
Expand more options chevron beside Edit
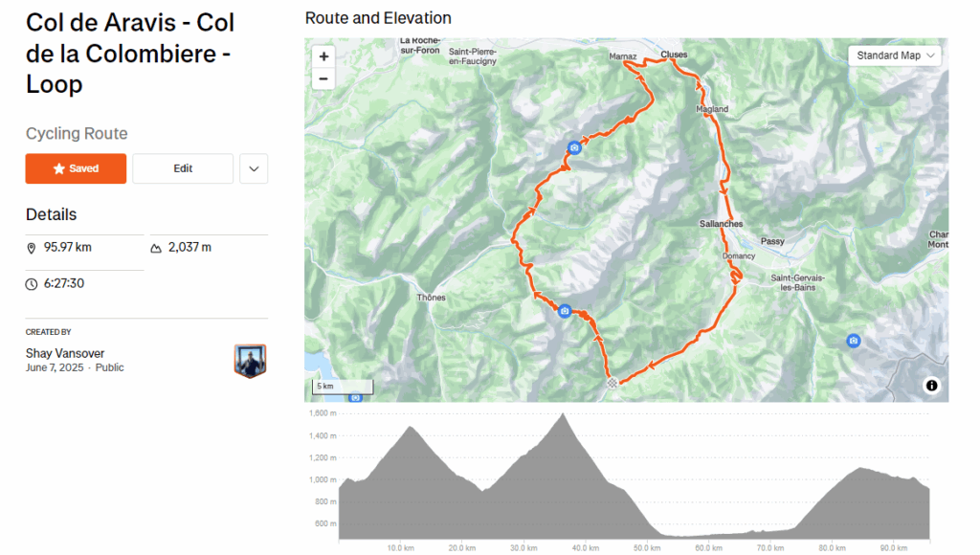pyautogui.click(x=254, y=168)
